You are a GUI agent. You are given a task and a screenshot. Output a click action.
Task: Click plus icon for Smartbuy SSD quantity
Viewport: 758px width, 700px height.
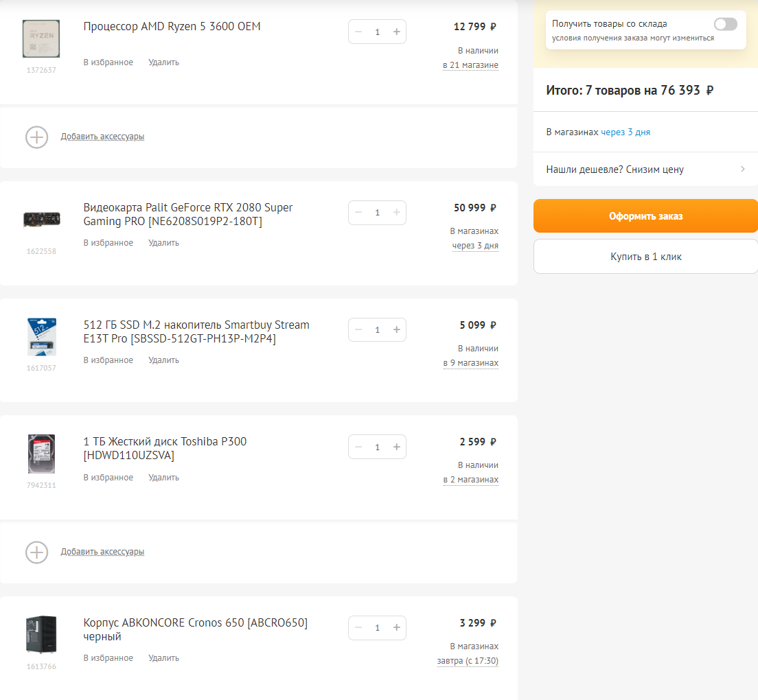pyautogui.click(x=396, y=330)
